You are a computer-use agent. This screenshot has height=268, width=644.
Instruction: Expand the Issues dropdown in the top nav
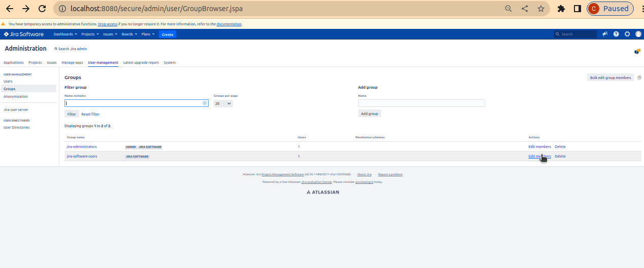click(110, 34)
